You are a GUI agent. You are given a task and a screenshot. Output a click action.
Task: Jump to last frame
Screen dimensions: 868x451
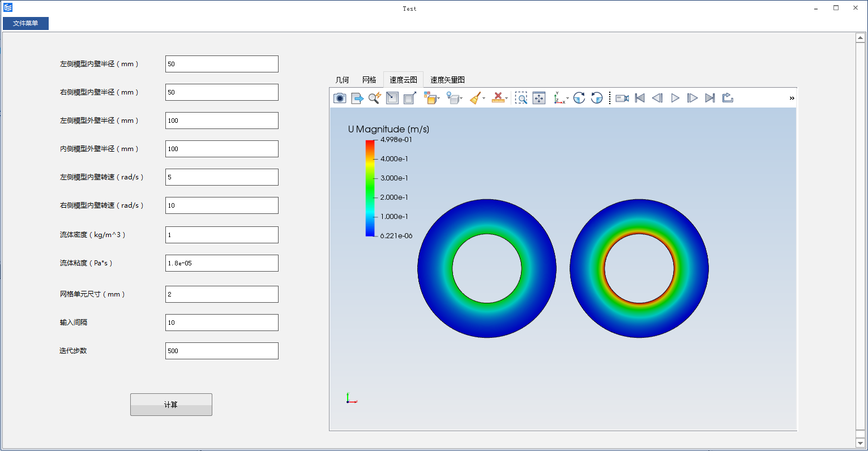click(x=710, y=98)
